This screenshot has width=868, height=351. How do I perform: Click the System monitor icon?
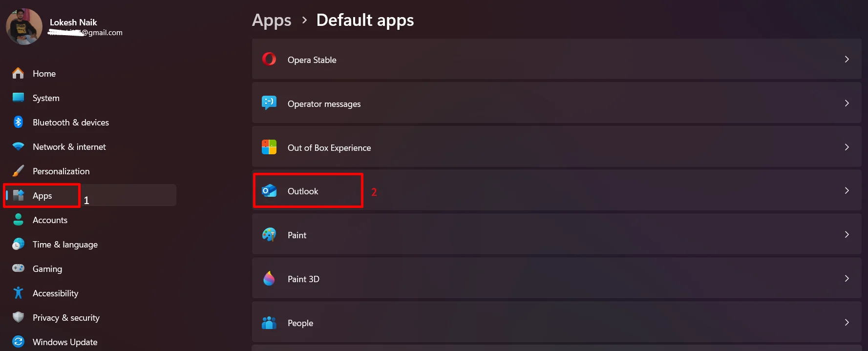(x=18, y=98)
